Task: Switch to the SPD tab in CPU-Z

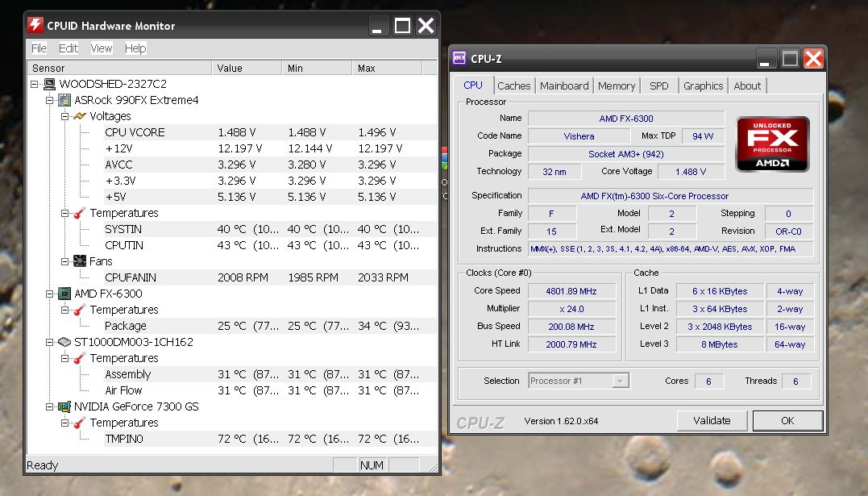Action: tap(658, 86)
